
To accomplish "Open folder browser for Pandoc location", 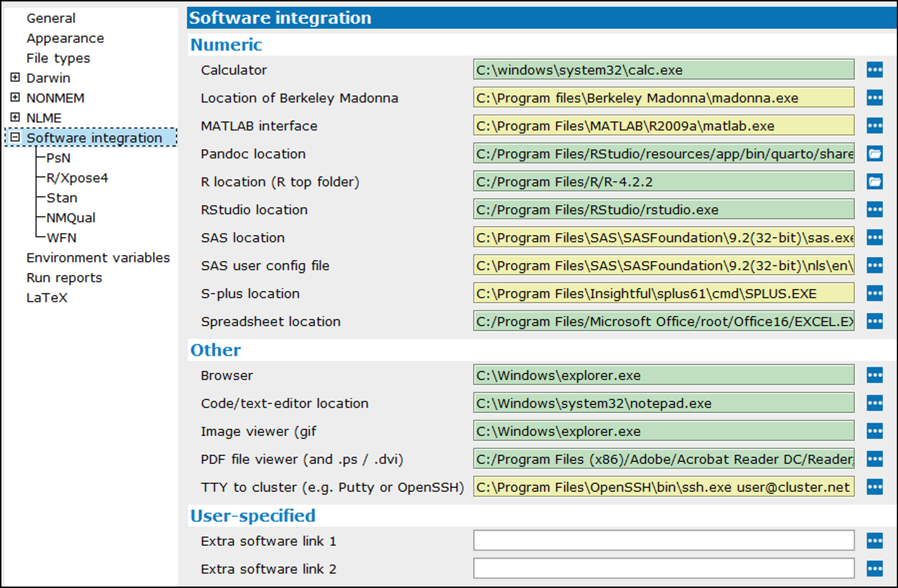I will [x=874, y=154].
